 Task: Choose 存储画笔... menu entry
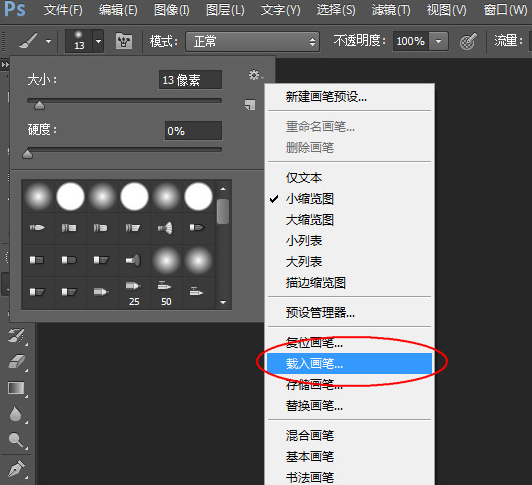(349, 385)
